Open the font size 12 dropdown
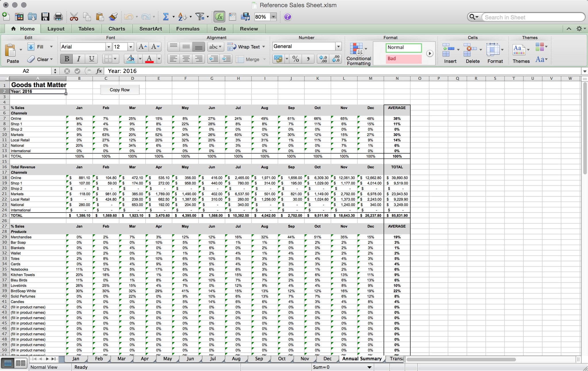Screen dimensions: 588x371 tap(131, 47)
